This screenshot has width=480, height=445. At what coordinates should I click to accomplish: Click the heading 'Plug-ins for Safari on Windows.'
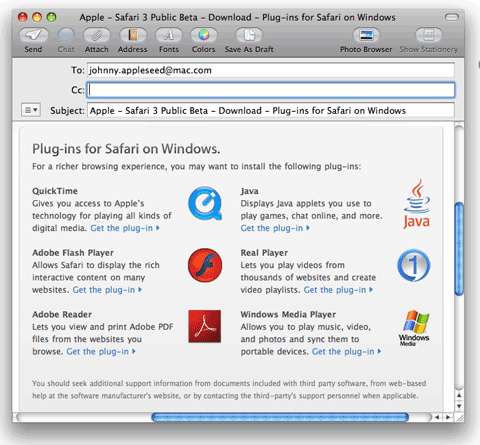click(x=126, y=149)
